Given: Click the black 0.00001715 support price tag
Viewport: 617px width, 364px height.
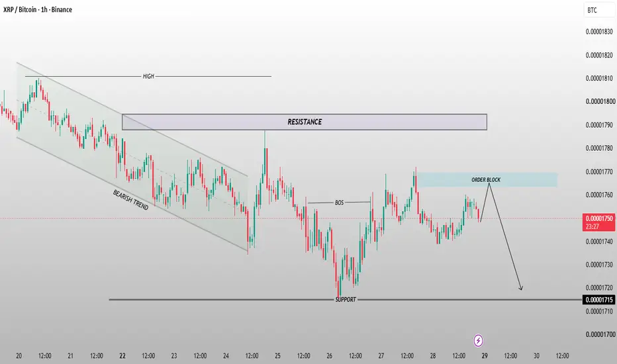Looking at the screenshot, I should (x=599, y=300).
